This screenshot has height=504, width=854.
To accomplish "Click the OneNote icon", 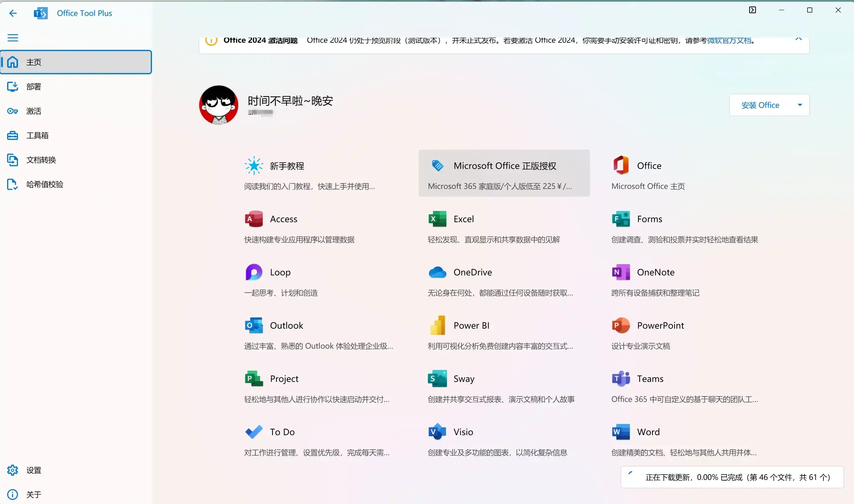I will click(621, 272).
